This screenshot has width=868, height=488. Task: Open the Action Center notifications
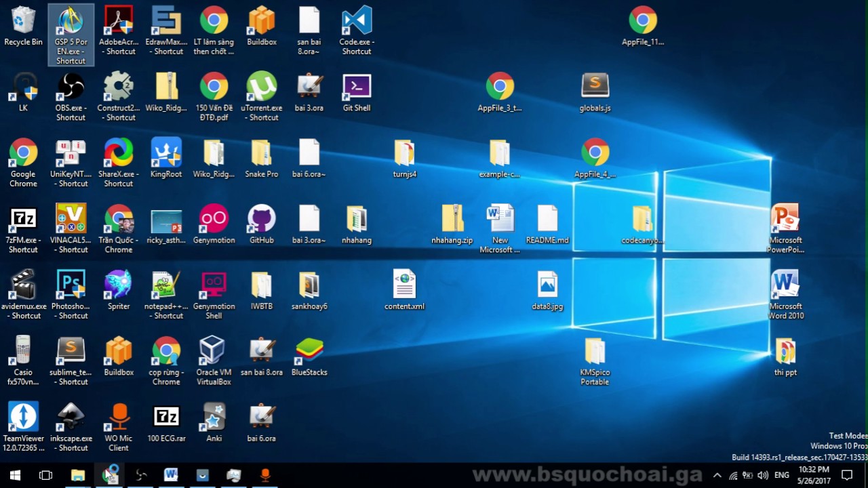point(847,475)
